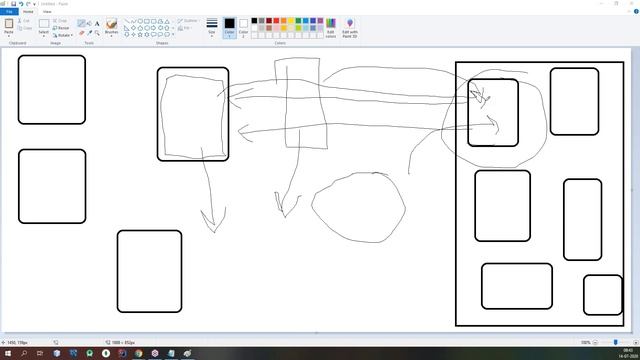The width and height of the screenshot is (640, 360).
Task: Choose the black color swatch
Action: tap(254, 21)
